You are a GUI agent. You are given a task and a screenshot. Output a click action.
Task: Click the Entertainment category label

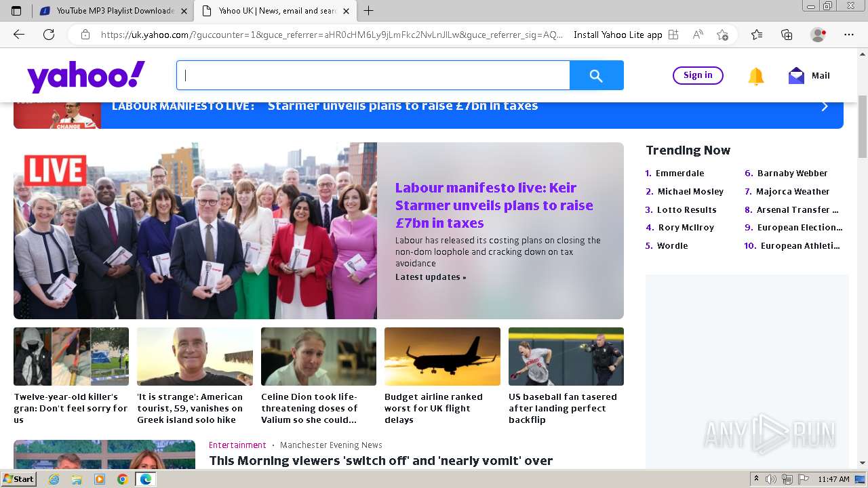(237, 445)
